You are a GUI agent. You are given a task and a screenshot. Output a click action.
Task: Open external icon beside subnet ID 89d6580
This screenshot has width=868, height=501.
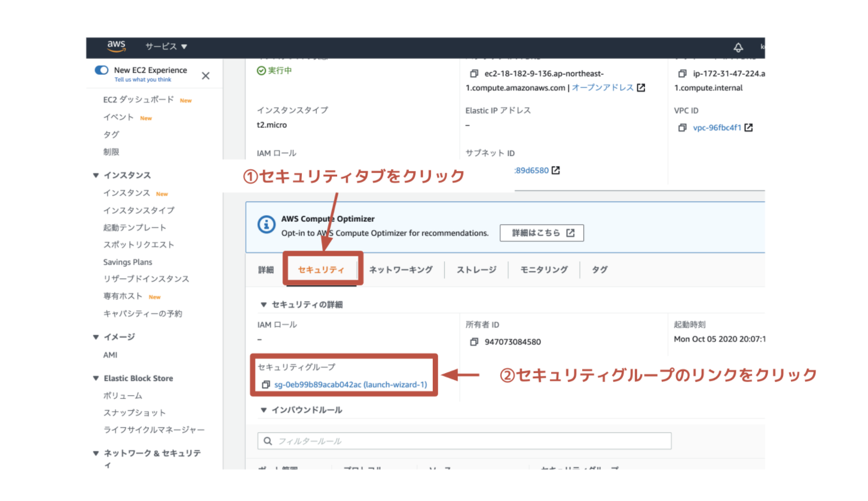[555, 170]
